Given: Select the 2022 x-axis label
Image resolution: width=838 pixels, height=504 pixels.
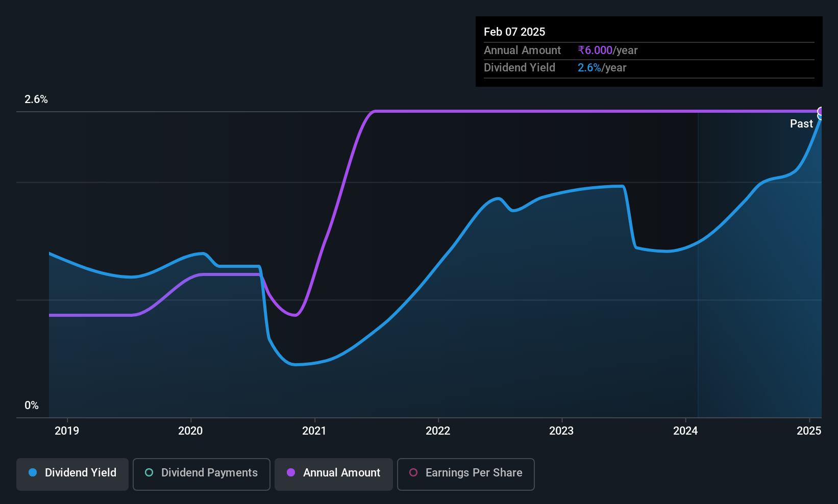Looking at the screenshot, I should coord(438,431).
